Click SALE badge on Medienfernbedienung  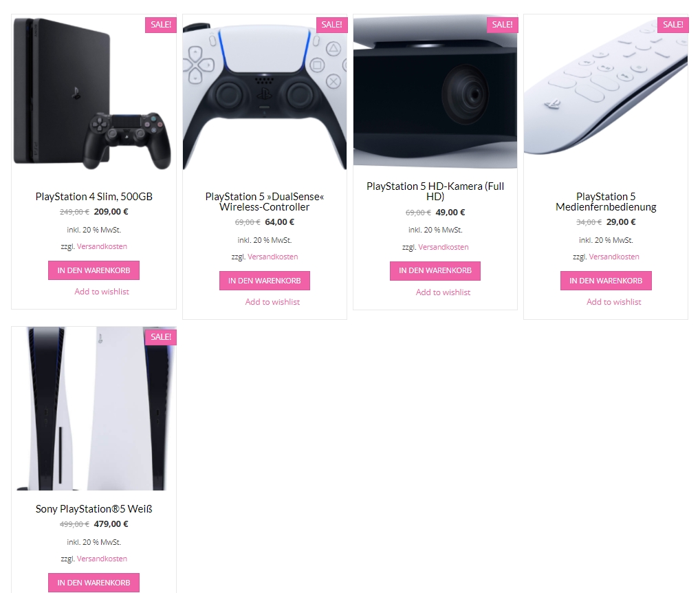point(672,25)
